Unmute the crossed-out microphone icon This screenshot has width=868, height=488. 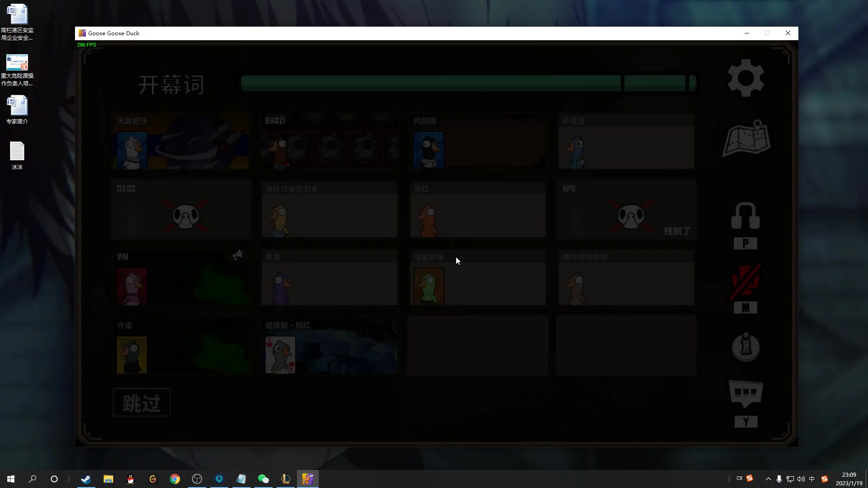[745, 282]
